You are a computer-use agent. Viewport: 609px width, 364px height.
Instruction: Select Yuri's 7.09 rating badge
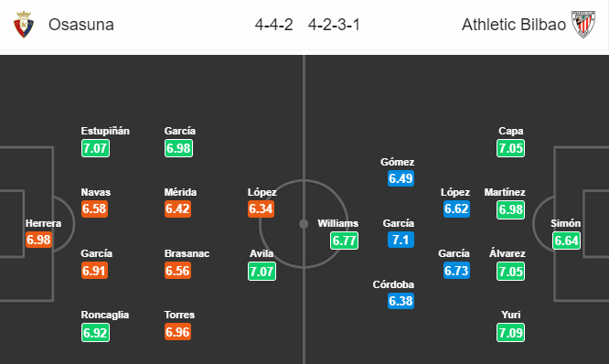pos(511,333)
